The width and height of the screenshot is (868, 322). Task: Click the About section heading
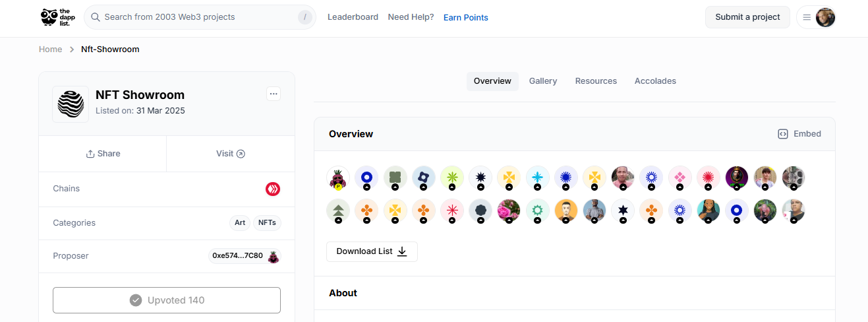tap(343, 293)
